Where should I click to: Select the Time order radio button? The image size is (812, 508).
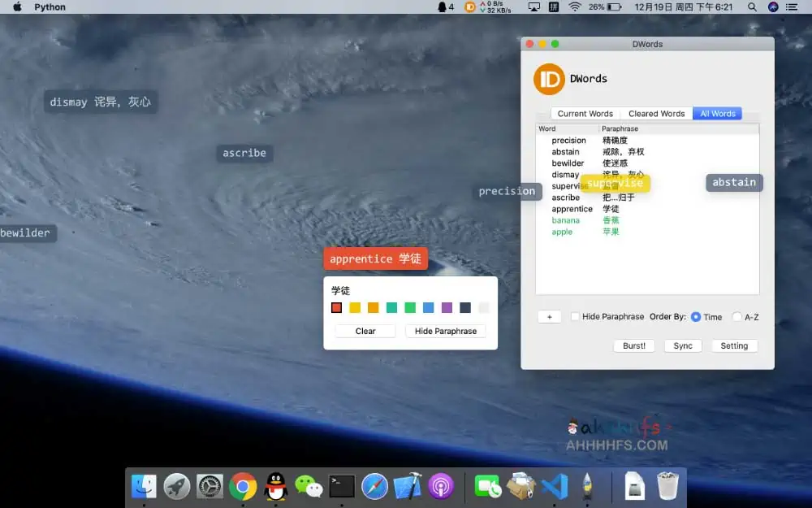(x=696, y=317)
